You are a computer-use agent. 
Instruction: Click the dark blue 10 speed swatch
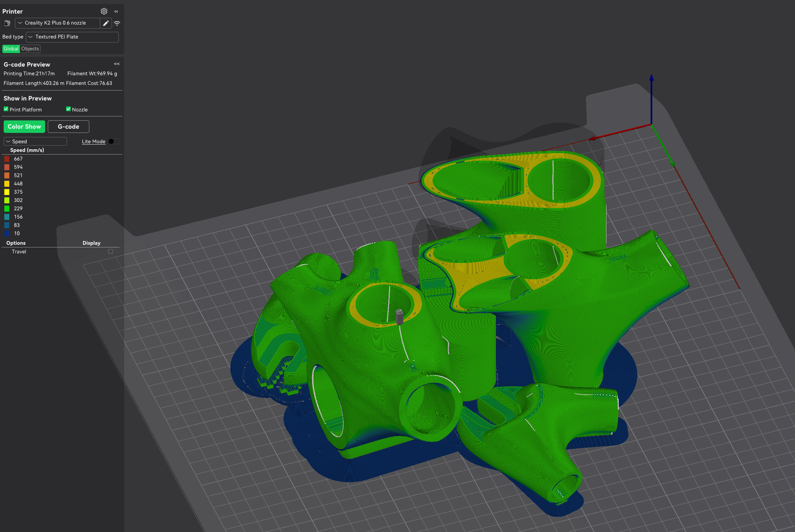7,233
